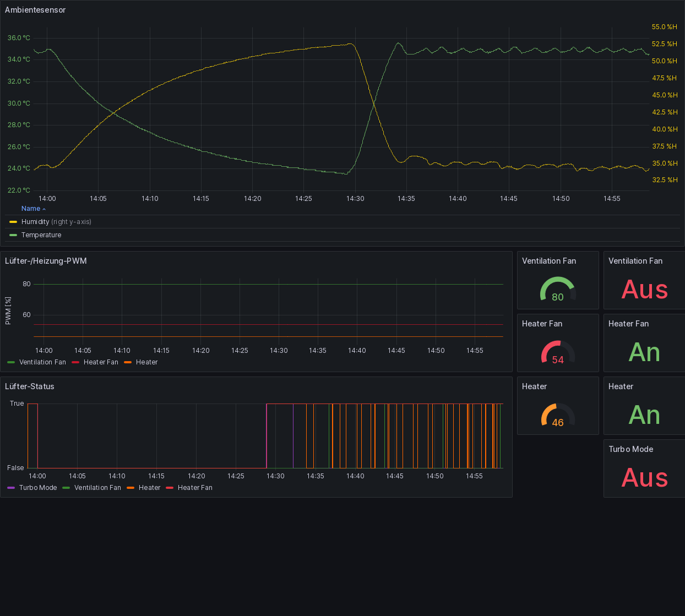Screen dimensions: 685x616
Task: Click red Heater Fan marker in Lüfter-/Heizung-PWM legend
Action: pos(75,362)
